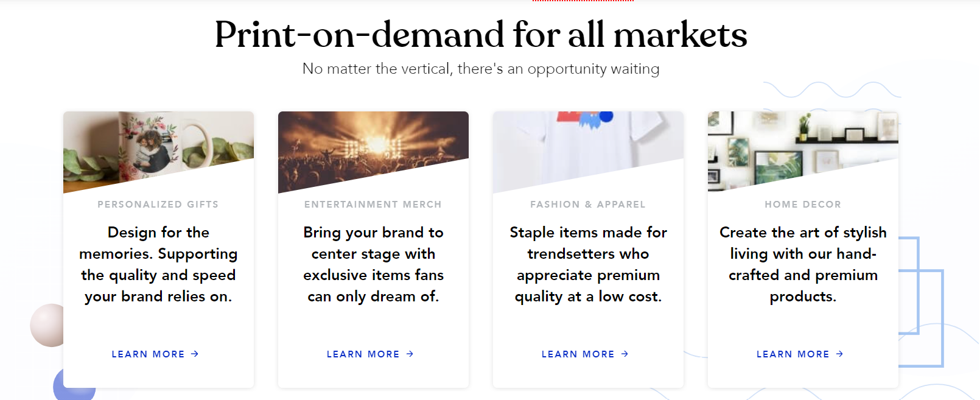The width and height of the screenshot is (980, 400).
Task: Click the Fashion & Apparel category label
Action: click(588, 205)
